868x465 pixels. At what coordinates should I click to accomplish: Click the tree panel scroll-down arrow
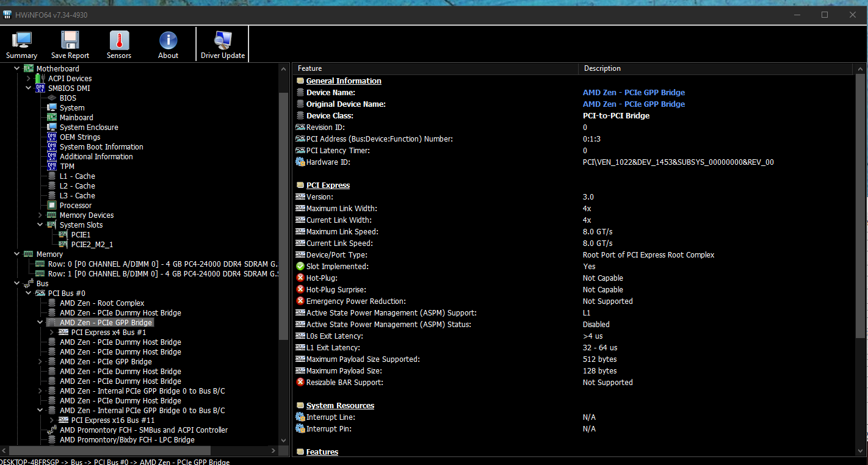pyautogui.click(x=283, y=440)
